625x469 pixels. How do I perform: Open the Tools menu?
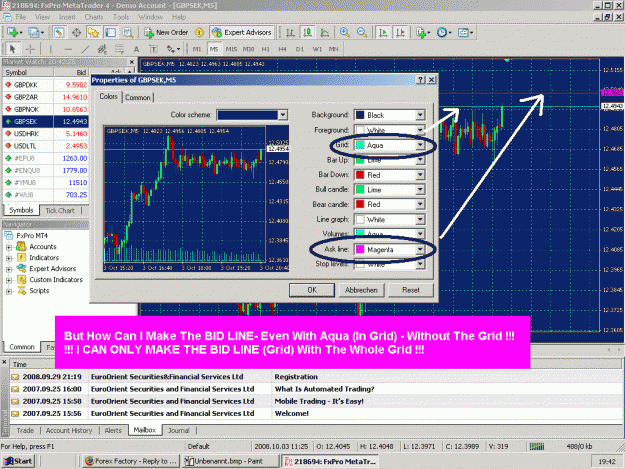(121, 17)
